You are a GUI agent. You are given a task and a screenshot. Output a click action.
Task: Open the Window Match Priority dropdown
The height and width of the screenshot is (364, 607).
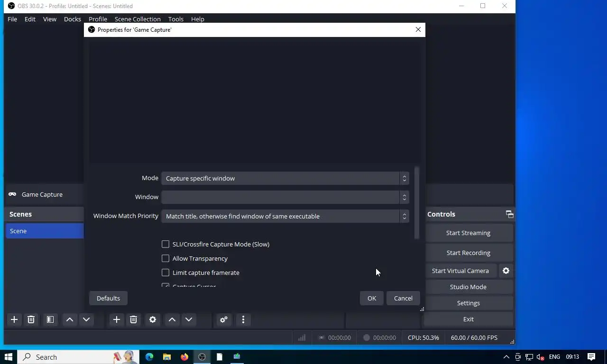285,216
